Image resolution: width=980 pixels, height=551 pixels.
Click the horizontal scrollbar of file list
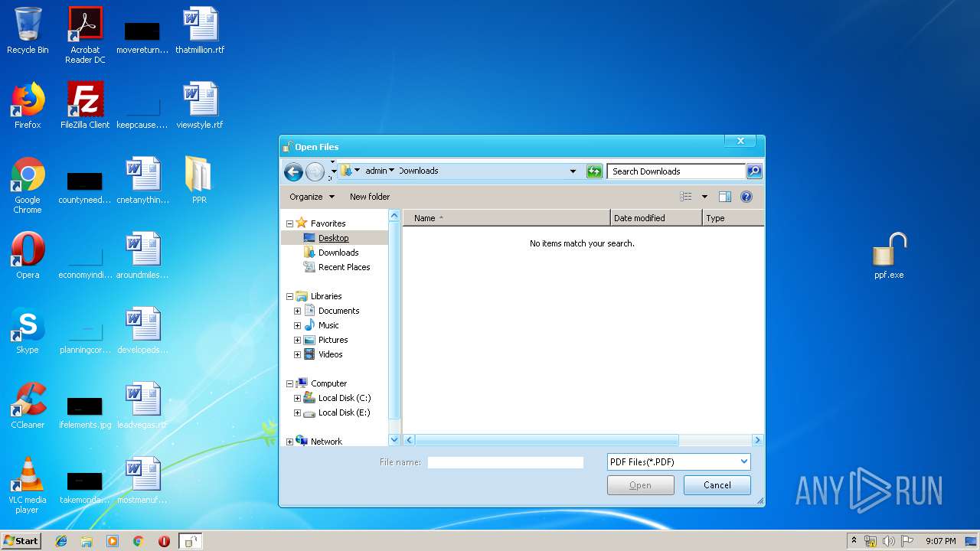pyautogui.click(x=547, y=440)
